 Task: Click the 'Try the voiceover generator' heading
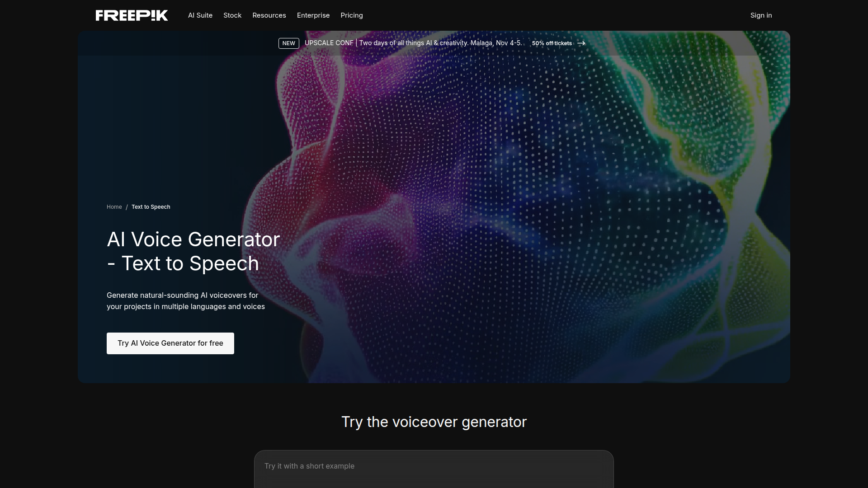coord(434,422)
